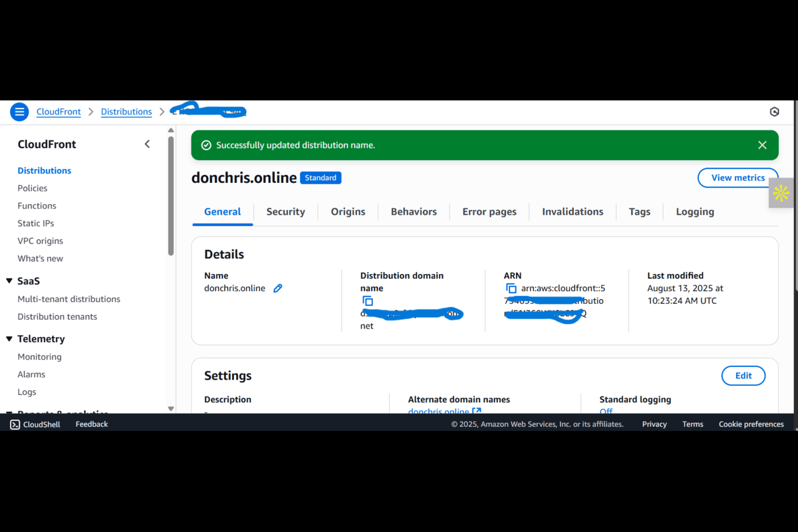Collapse the SaaS sidebar section

tap(9, 281)
